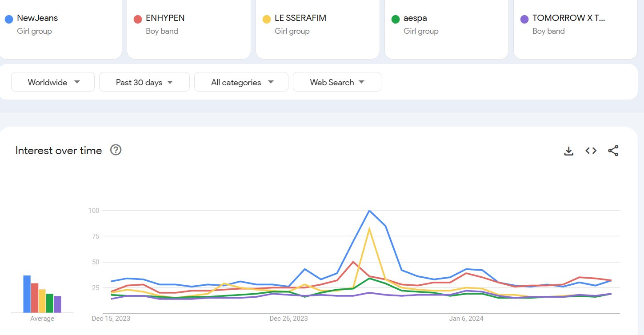Open the Web Search type dropdown
This screenshot has width=644, height=335.
coord(337,82)
